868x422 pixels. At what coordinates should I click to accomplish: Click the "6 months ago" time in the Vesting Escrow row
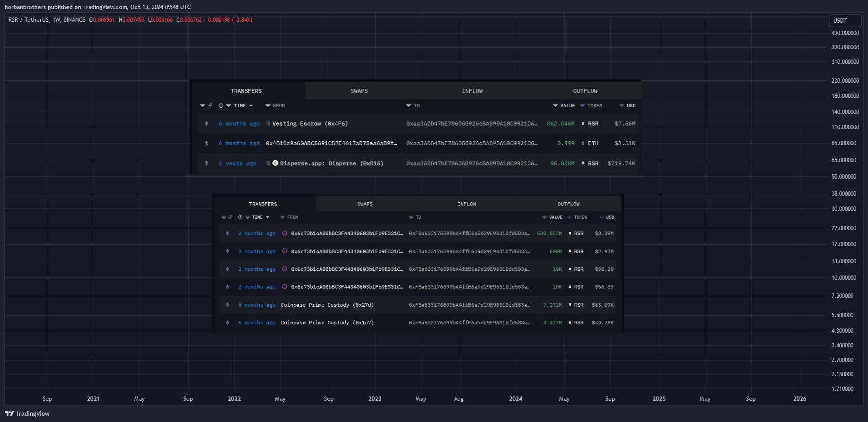tap(239, 124)
